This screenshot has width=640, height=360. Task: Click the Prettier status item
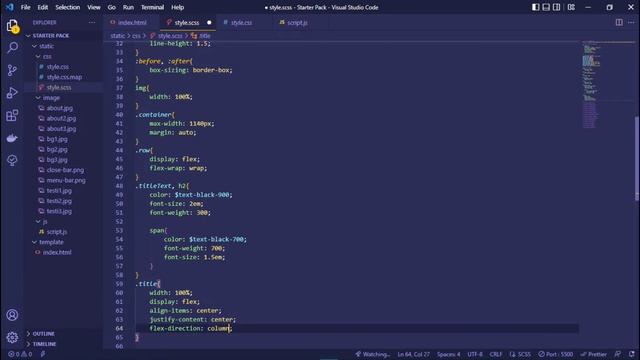point(593,354)
